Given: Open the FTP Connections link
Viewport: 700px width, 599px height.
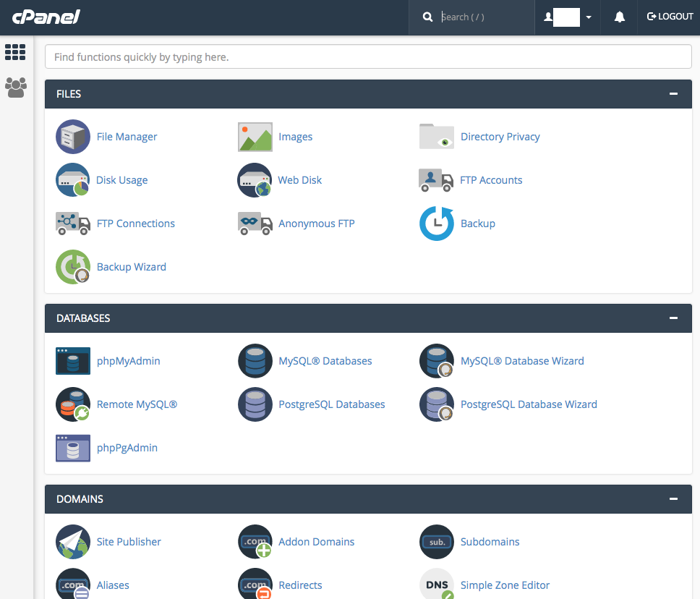Looking at the screenshot, I should tap(136, 224).
